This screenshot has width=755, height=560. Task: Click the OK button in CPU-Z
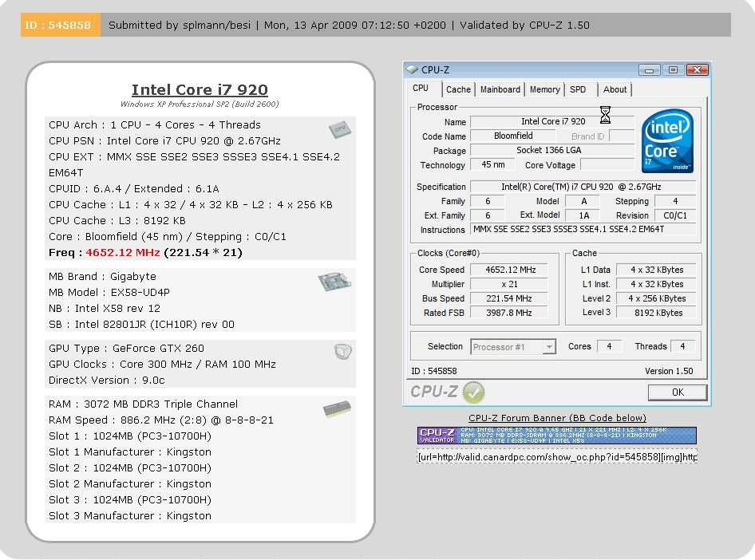[x=678, y=392]
